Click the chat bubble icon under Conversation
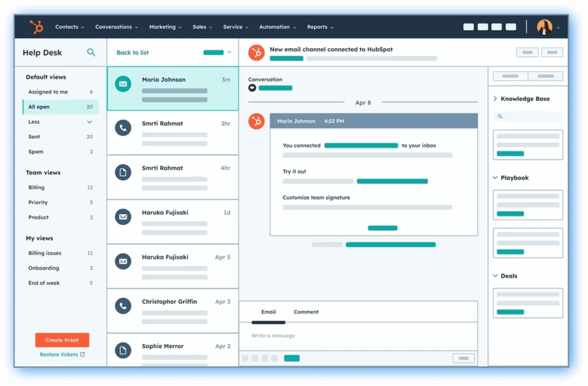 pyautogui.click(x=253, y=88)
